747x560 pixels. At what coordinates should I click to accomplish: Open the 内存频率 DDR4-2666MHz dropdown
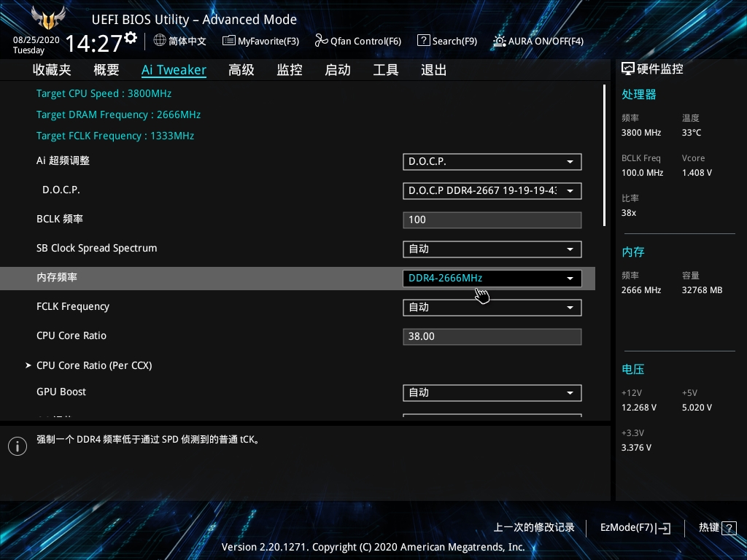492,278
